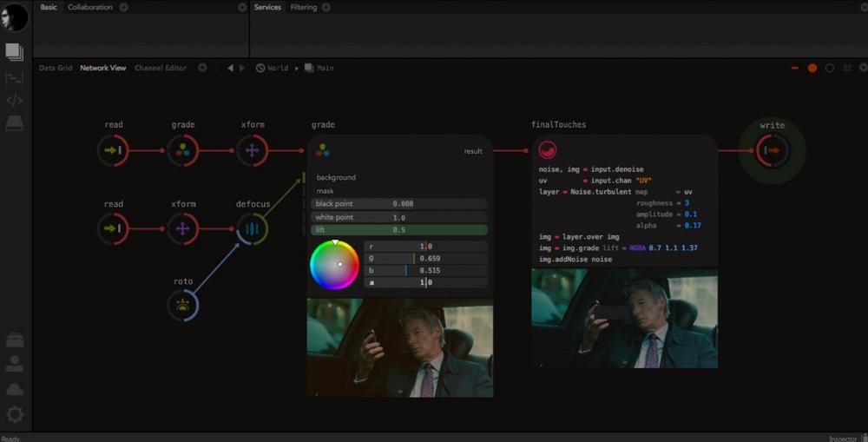Adjust the white point slider
Screen dimensions: 868x442
[x=399, y=217]
